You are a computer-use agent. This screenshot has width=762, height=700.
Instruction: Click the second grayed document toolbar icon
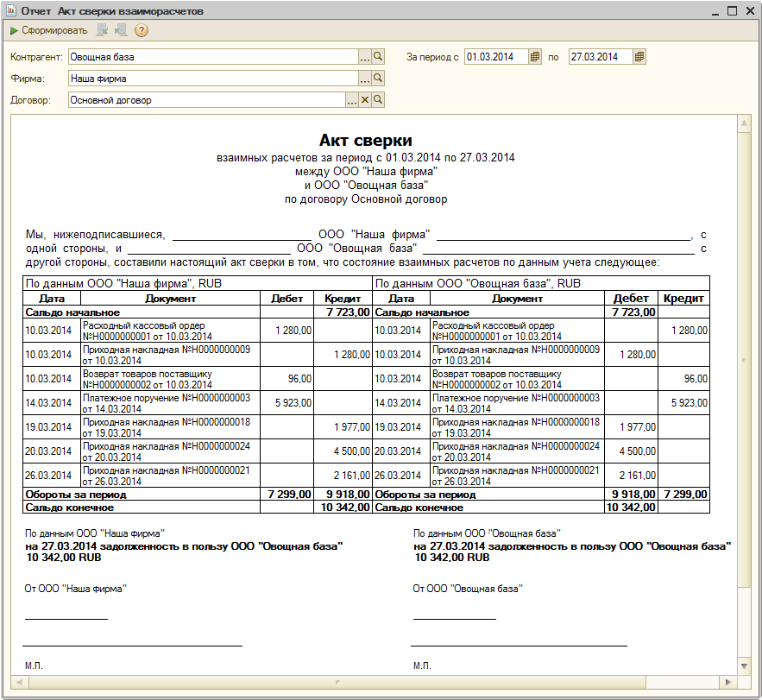click(121, 30)
